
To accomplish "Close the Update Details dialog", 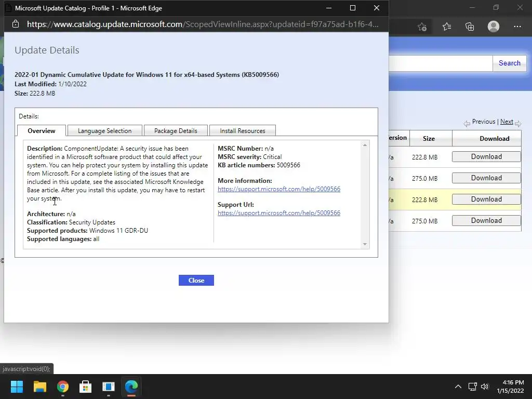I will [x=196, y=280].
